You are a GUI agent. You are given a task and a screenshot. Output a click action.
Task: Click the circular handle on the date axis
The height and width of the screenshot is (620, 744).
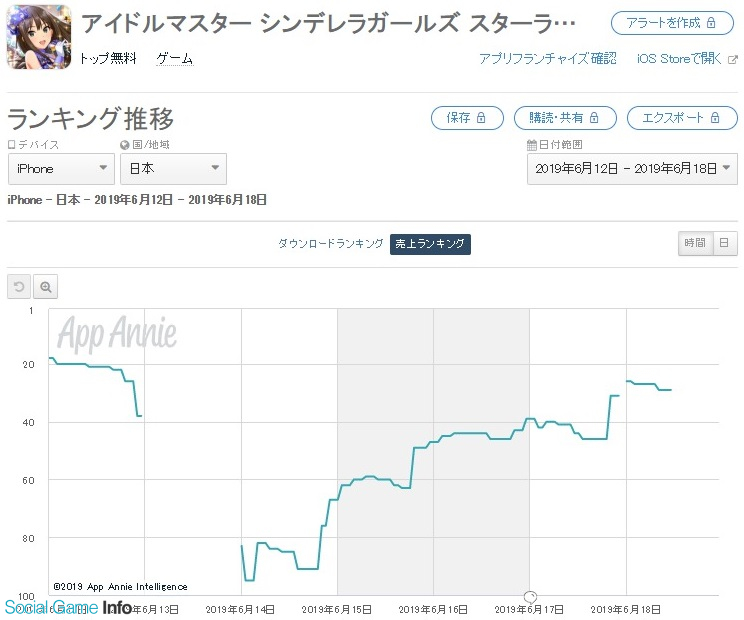(530, 597)
